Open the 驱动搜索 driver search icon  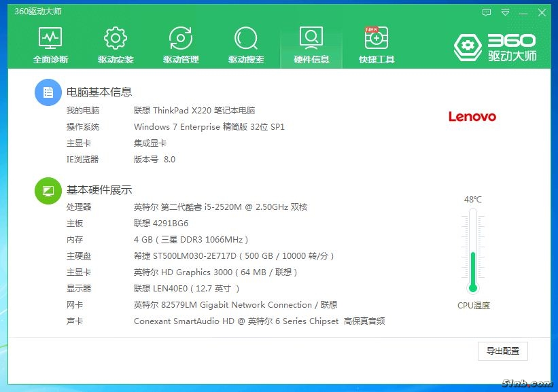(246, 46)
